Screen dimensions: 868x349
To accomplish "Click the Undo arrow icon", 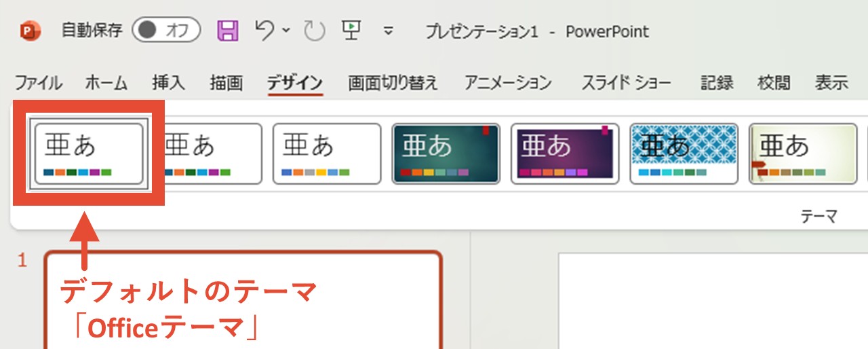I will (x=264, y=30).
